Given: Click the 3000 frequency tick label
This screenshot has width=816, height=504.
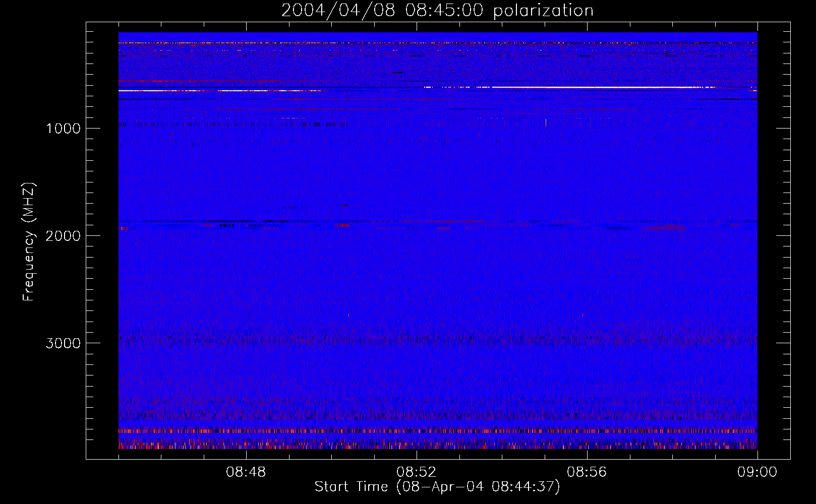Looking at the screenshot, I should point(63,343).
